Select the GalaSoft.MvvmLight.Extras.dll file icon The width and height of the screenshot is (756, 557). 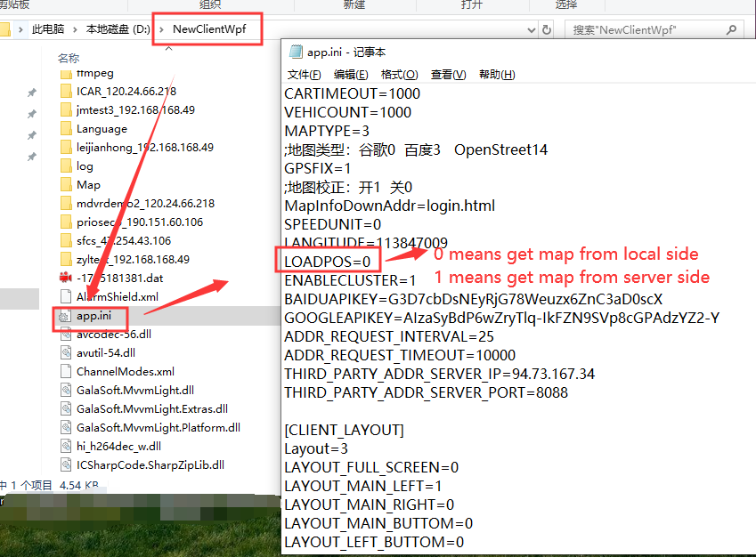click(66, 409)
